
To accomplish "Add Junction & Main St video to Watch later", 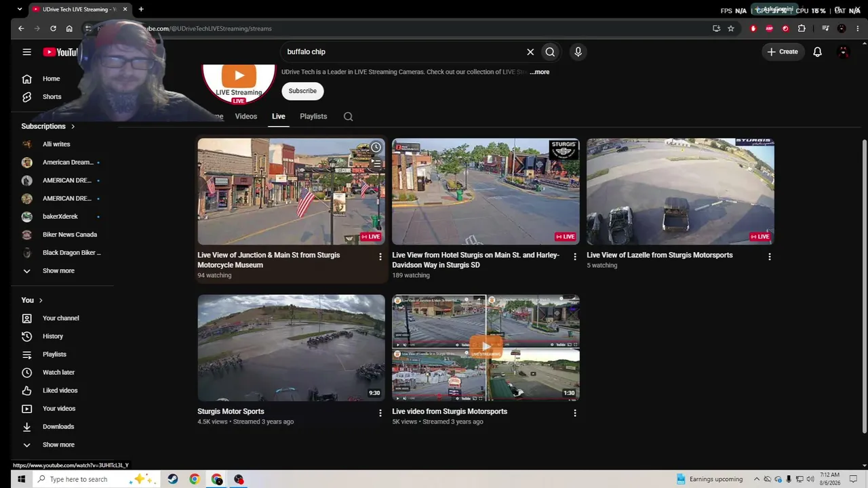I will tap(376, 148).
